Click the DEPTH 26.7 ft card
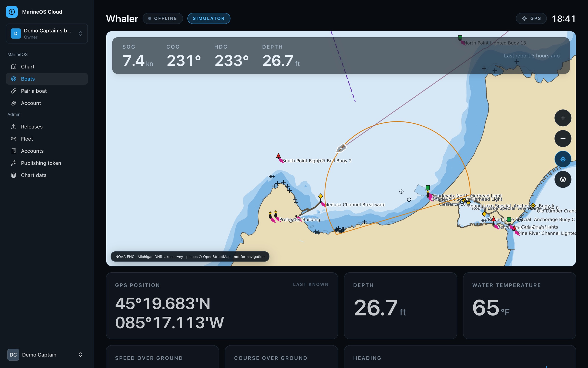The image size is (588, 368). [x=400, y=306]
